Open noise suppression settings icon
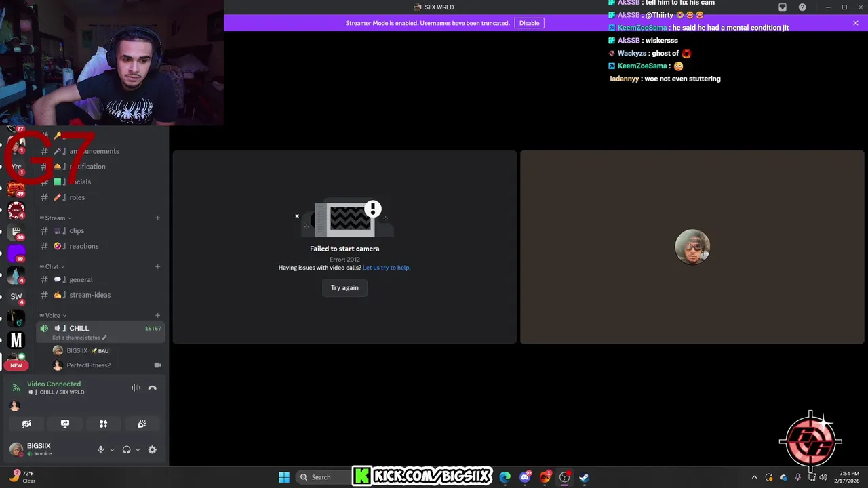The width and height of the screenshot is (868, 488). 136,388
